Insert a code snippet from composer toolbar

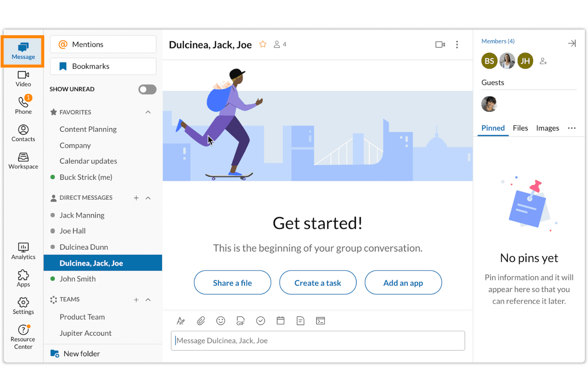(320, 321)
